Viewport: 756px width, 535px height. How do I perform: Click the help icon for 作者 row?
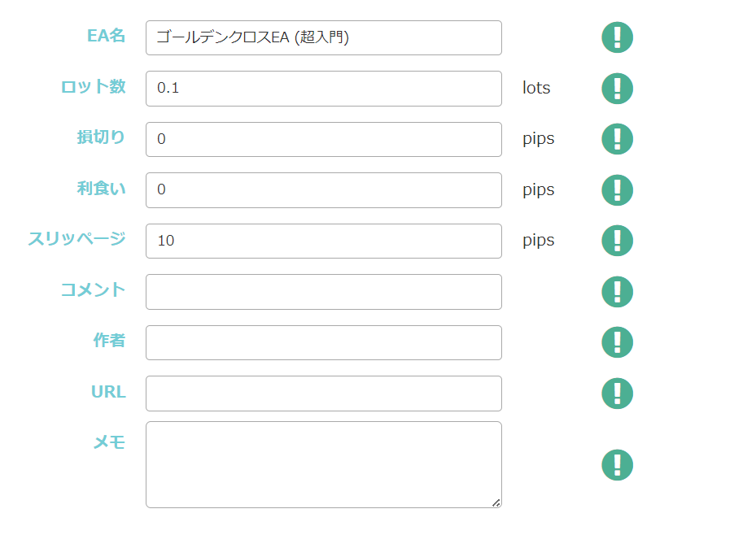click(617, 342)
